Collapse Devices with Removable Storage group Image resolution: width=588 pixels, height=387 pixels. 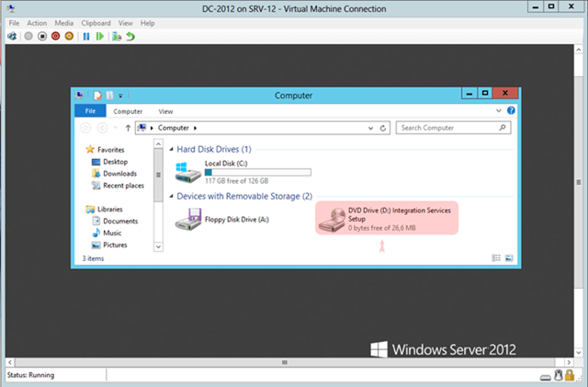tap(172, 197)
